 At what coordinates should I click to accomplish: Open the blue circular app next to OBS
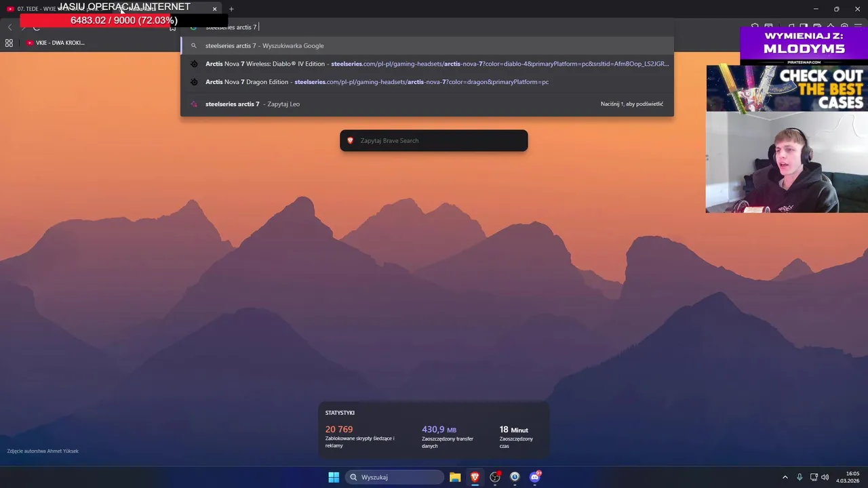[515, 477]
